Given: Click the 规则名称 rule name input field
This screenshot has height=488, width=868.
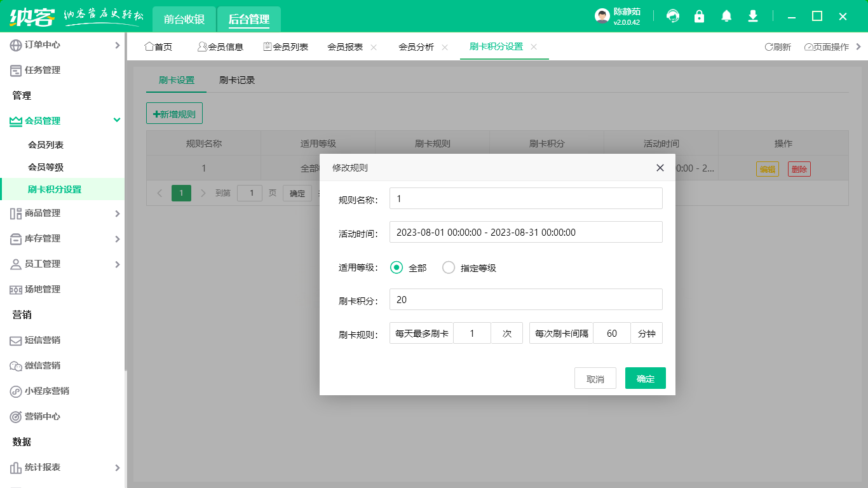Looking at the screenshot, I should pyautogui.click(x=526, y=198).
